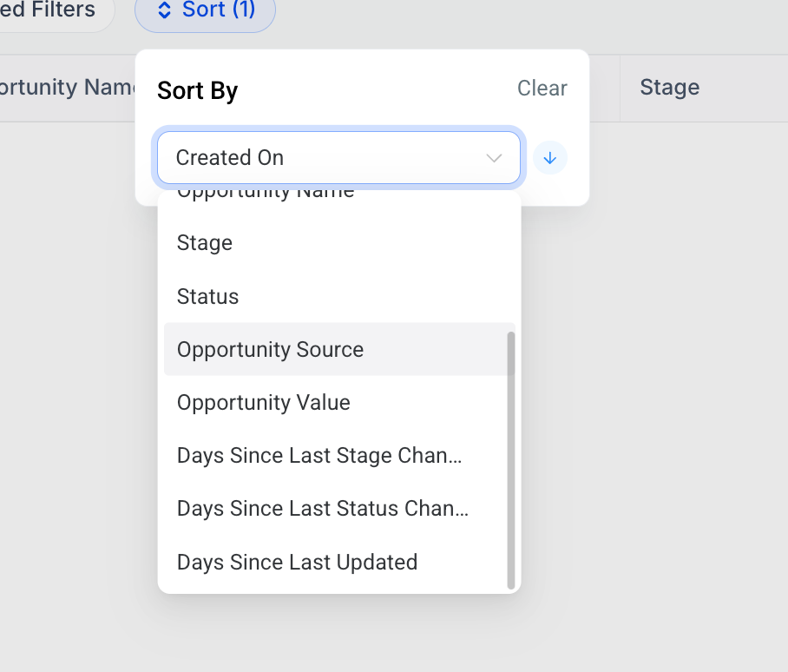Click the sort options list scrollbar
Viewport: 788px width, 672px height.
[510, 460]
